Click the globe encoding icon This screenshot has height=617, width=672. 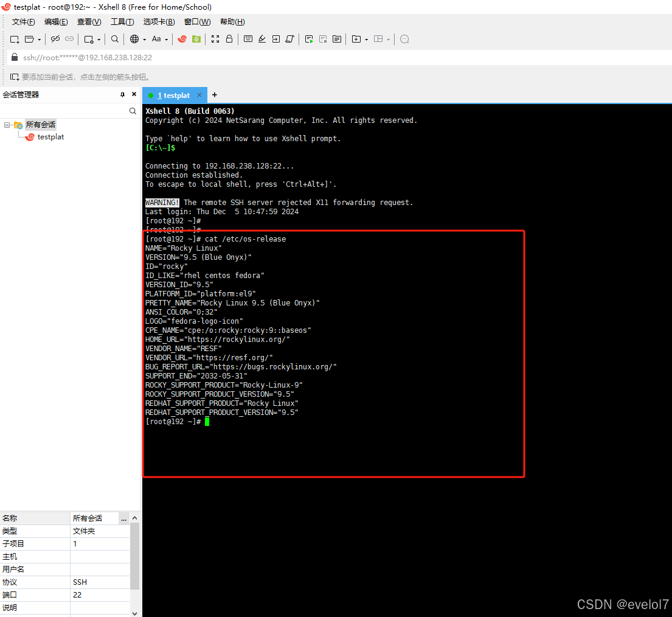coord(134,39)
